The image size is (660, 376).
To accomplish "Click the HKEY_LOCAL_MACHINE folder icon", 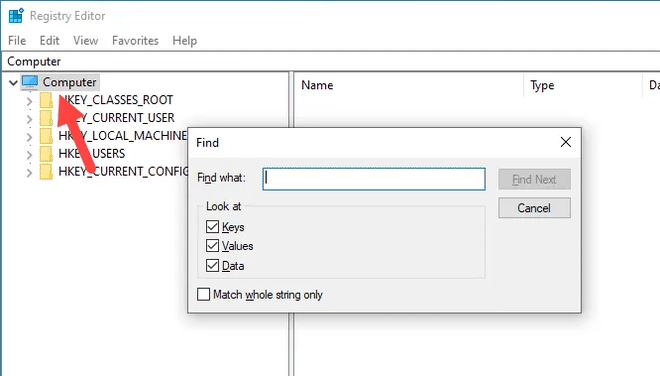I will 46,136.
